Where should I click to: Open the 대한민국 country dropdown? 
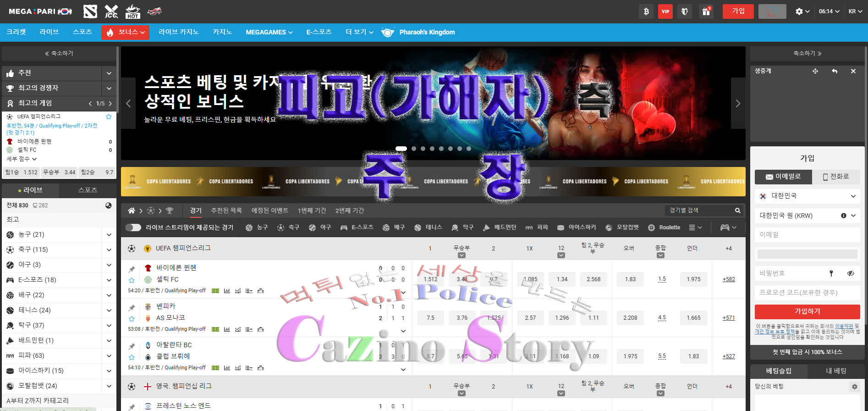click(808, 196)
